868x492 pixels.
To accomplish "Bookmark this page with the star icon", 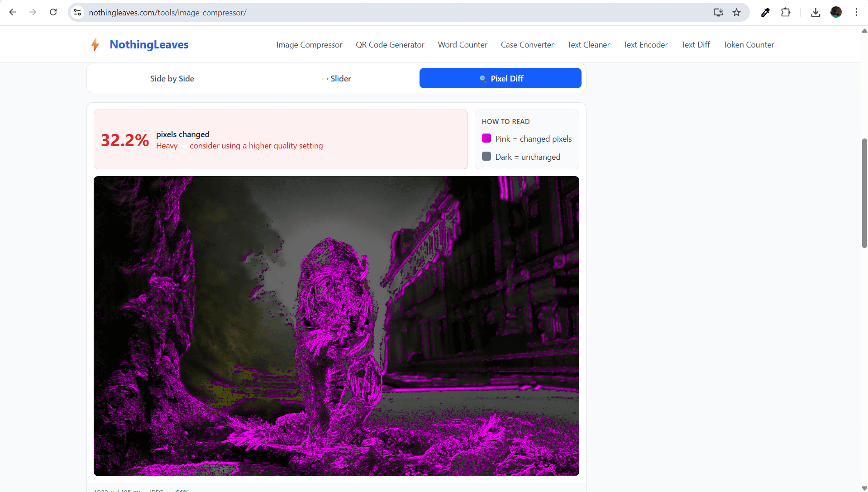I will pos(736,12).
